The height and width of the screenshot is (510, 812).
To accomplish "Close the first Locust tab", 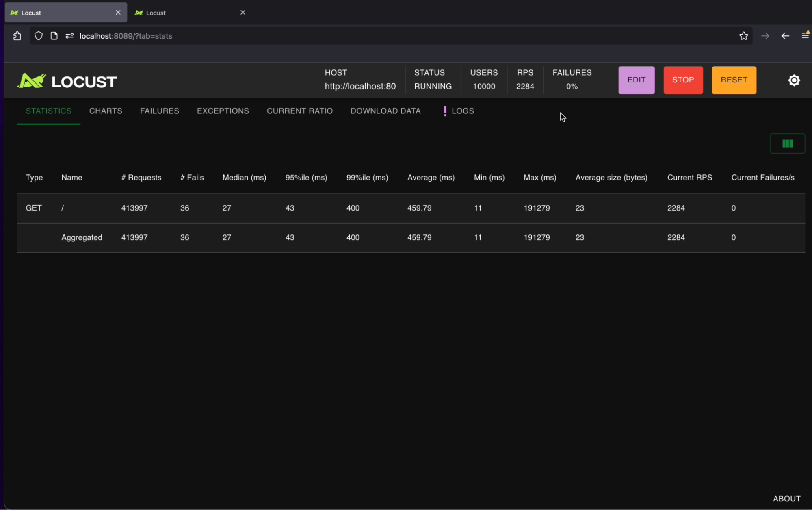I will 118,13.
